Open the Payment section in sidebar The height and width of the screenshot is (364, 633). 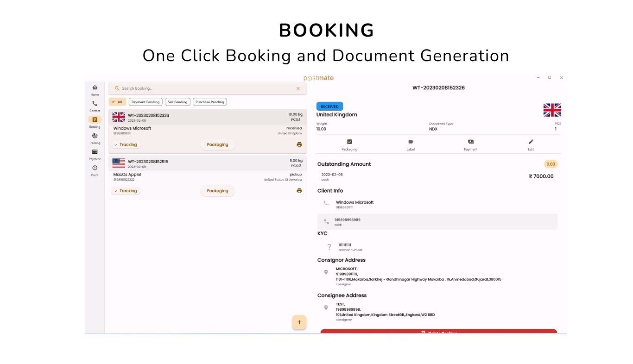click(x=95, y=154)
